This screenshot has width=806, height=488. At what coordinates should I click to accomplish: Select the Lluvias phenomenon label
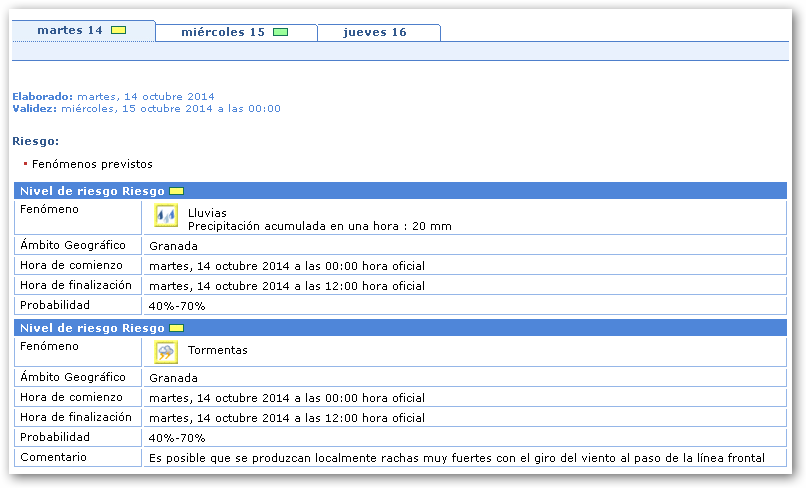tap(207, 213)
